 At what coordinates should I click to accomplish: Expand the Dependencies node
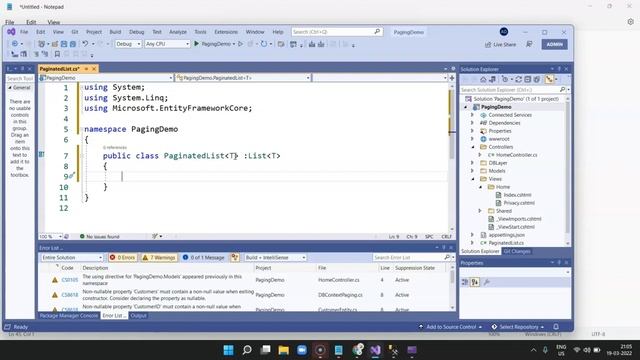click(473, 123)
